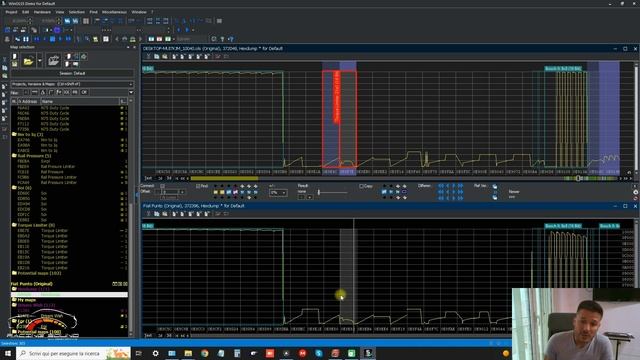Screen dimensions: 640x360
Task: Open the Find menu
Action: coord(93,12)
